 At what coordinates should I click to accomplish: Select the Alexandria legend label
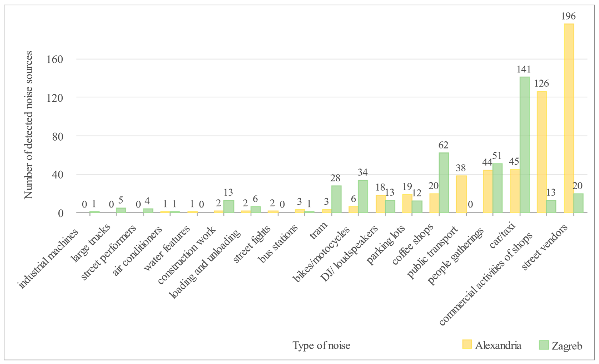(x=498, y=345)
